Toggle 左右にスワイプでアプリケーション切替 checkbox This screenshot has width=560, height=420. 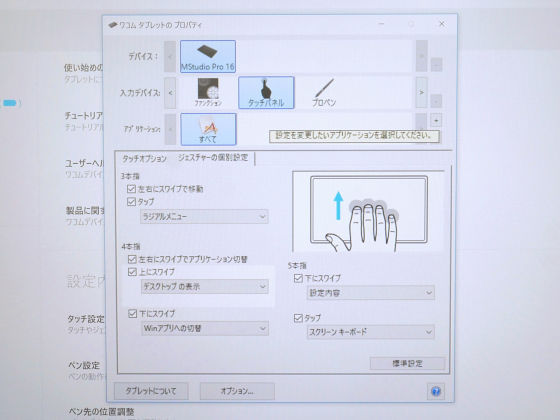click(132, 259)
